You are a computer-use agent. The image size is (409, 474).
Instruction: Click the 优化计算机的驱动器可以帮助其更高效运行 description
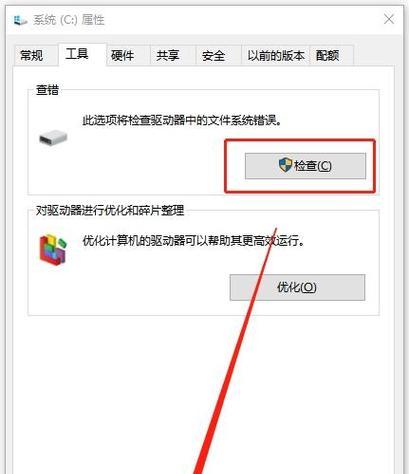[x=193, y=240]
